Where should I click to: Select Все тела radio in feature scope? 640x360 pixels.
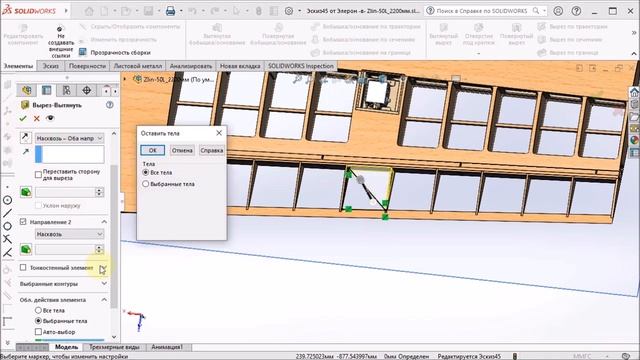[x=38, y=310]
